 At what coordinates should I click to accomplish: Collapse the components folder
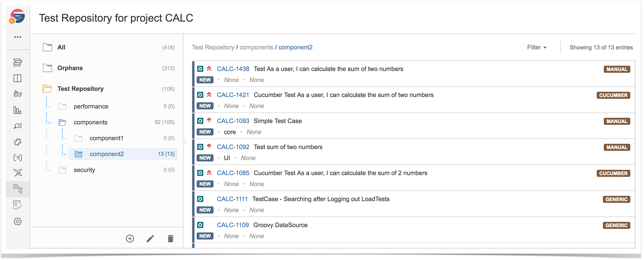62,122
